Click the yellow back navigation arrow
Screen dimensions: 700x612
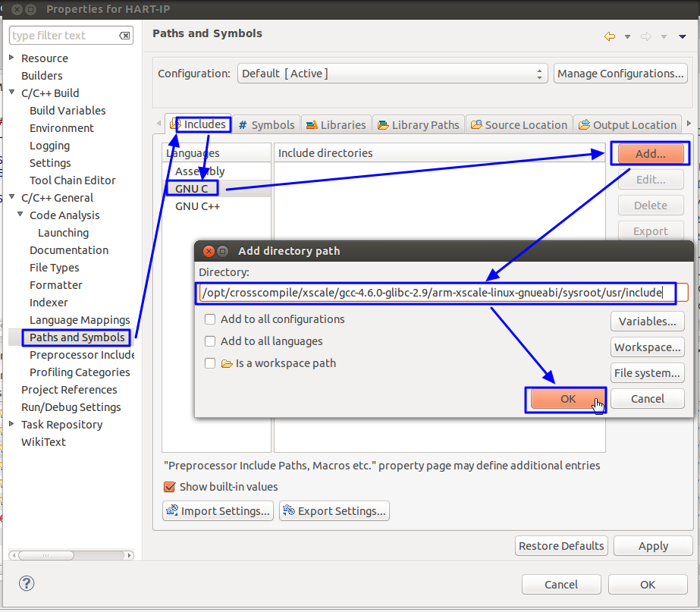[609, 34]
